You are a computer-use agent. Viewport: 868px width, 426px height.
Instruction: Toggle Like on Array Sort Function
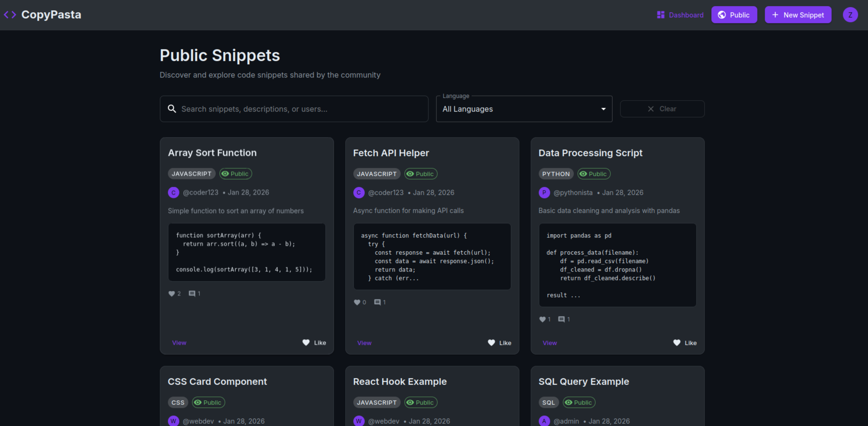pos(314,343)
